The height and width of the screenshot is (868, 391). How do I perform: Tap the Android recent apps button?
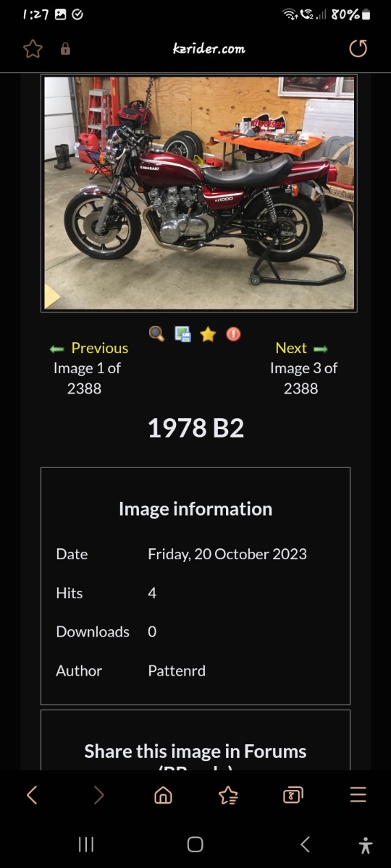86,844
